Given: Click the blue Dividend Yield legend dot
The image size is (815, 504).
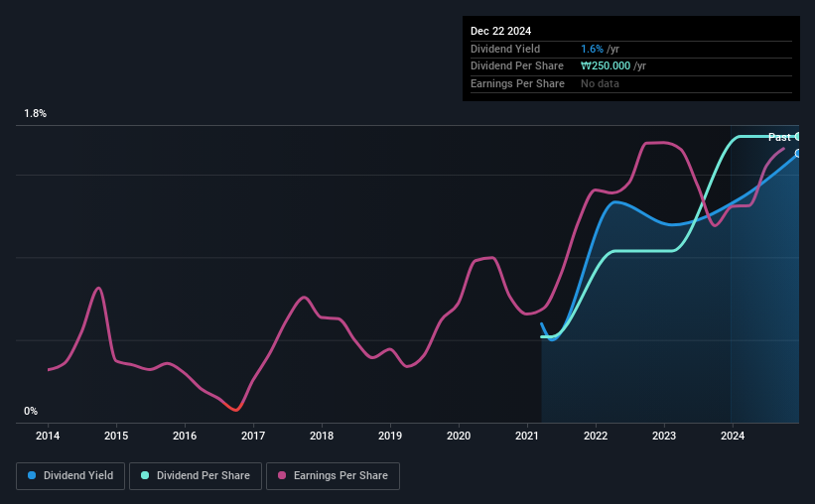Looking at the screenshot, I should [32, 475].
